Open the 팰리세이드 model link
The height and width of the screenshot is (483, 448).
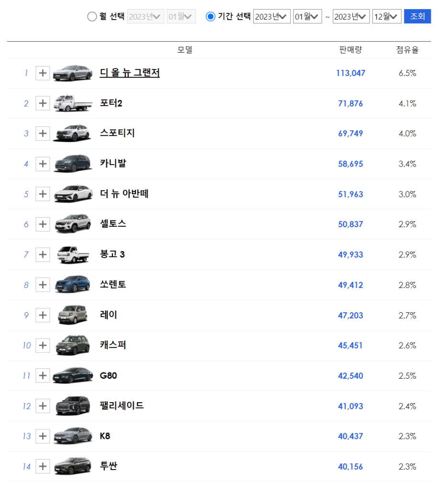pyautogui.click(x=122, y=406)
